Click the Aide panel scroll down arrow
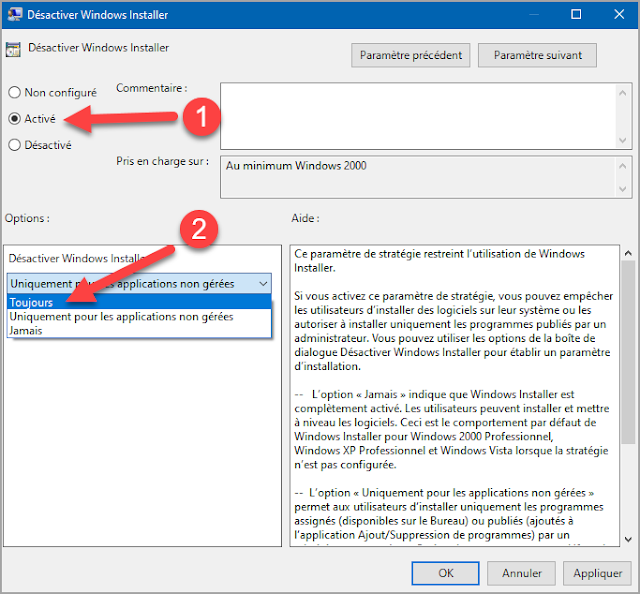The width and height of the screenshot is (640, 594). pyautogui.click(x=628, y=539)
